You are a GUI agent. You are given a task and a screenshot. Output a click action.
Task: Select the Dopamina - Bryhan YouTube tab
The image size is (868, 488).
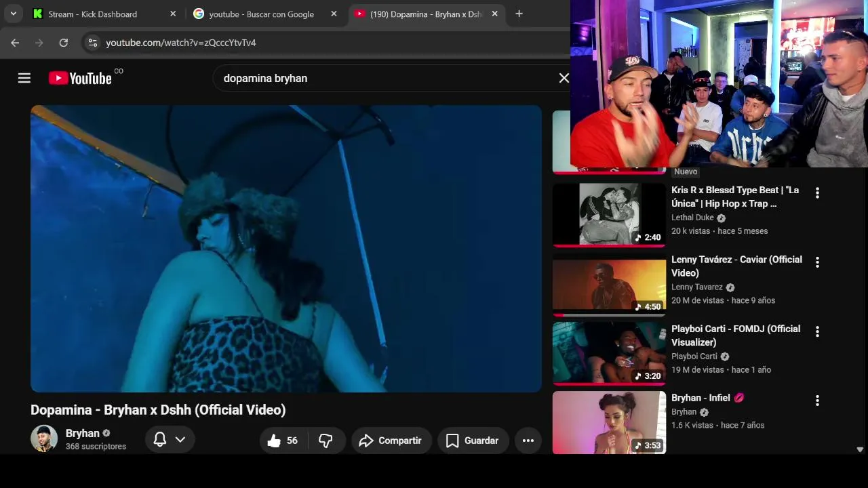(427, 14)
